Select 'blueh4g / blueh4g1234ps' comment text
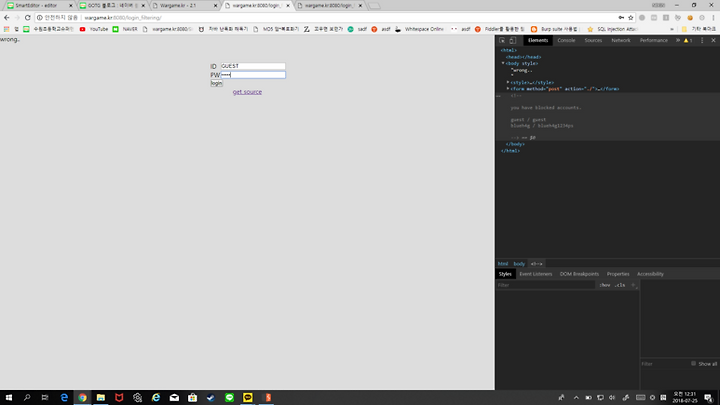Screen dimensions: 720x405 [542, 125]
